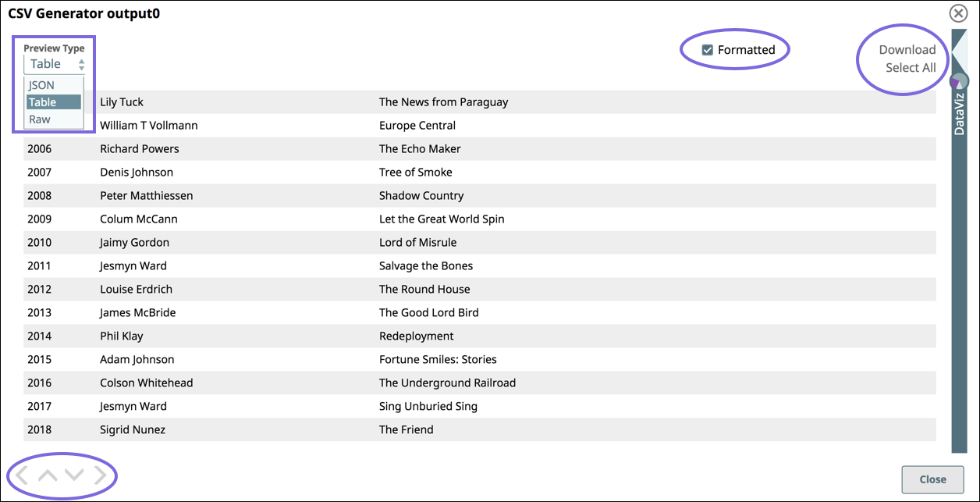980x502 pixels.
Task: Select the Let the Great World Spin cell
Action: [442, 219]
